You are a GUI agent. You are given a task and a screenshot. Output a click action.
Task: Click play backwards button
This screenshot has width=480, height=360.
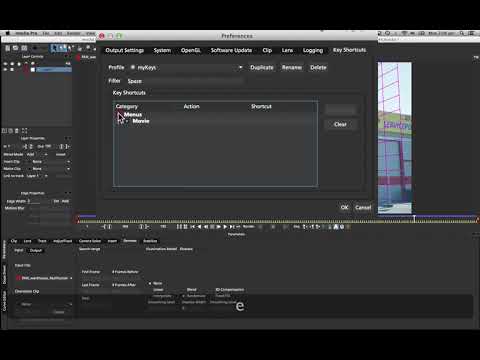[199, 227]
